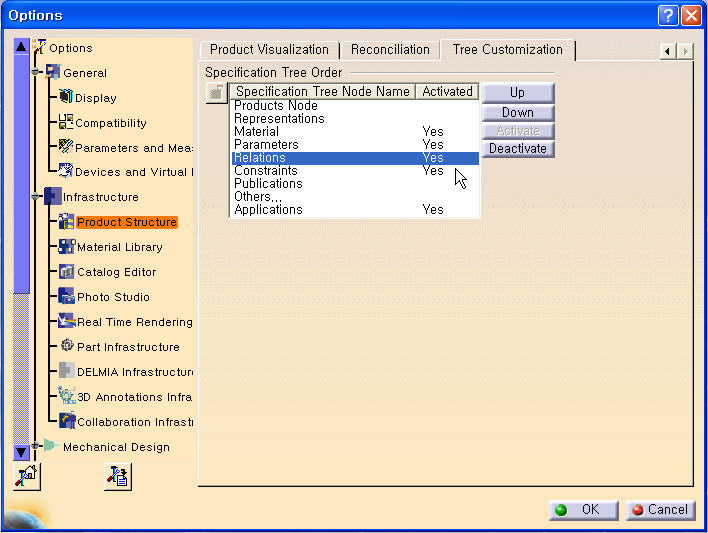Open the Reconciliation tab
Screen dimensions: 708x533
click(390, 50)
